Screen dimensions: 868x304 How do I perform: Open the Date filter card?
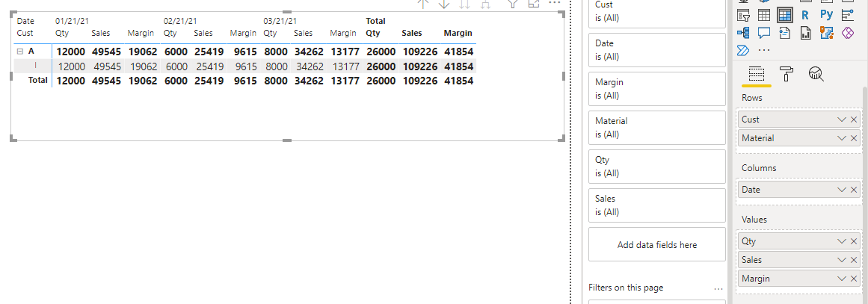coord(657,50)
